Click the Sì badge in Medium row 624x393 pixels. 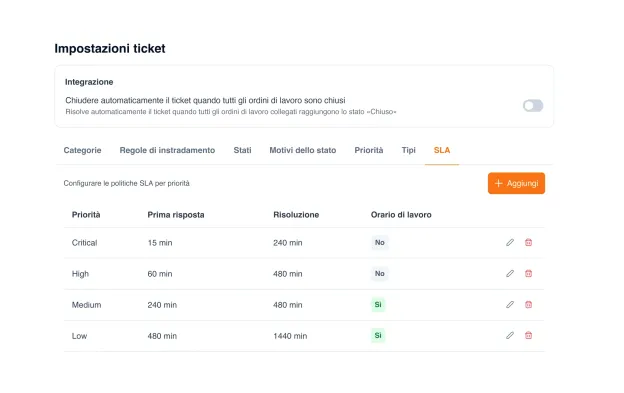378,304
